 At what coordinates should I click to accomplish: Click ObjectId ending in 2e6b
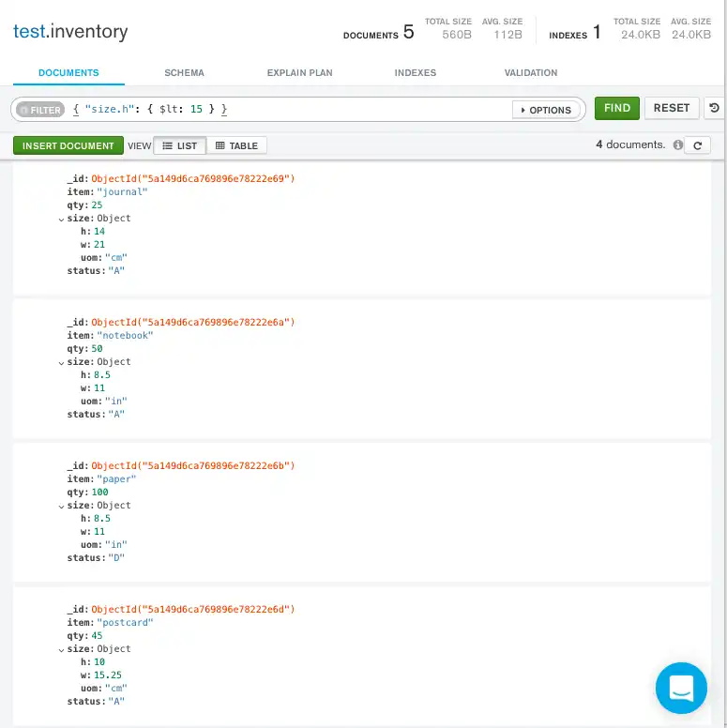click(193, 465)
